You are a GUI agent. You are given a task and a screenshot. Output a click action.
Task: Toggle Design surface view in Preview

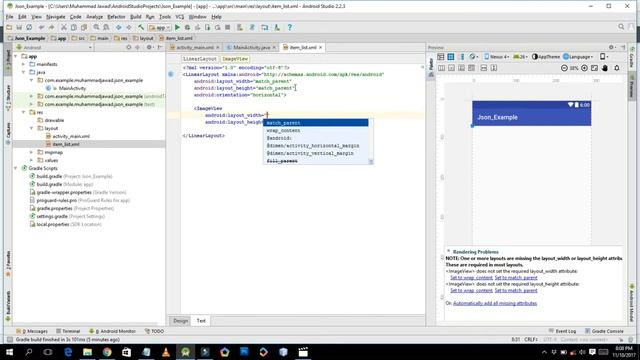coord(441,57)
